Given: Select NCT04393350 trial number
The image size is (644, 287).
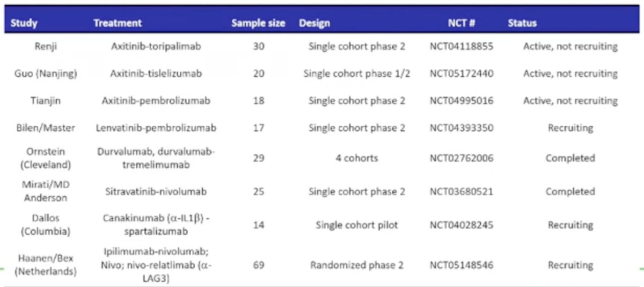Looking at the screenshot, I should (462, 128).
